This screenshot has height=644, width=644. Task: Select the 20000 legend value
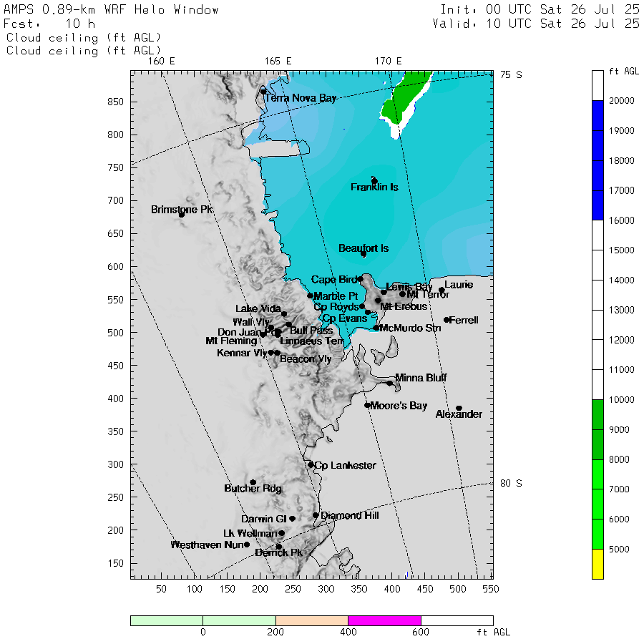[x=621, y=101]
